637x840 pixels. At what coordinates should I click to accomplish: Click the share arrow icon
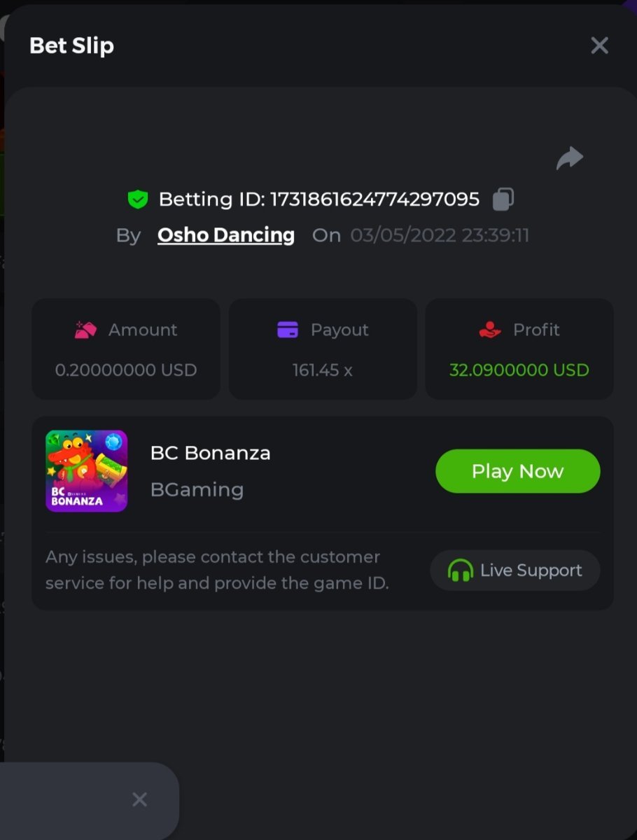(x=569, y=158)
